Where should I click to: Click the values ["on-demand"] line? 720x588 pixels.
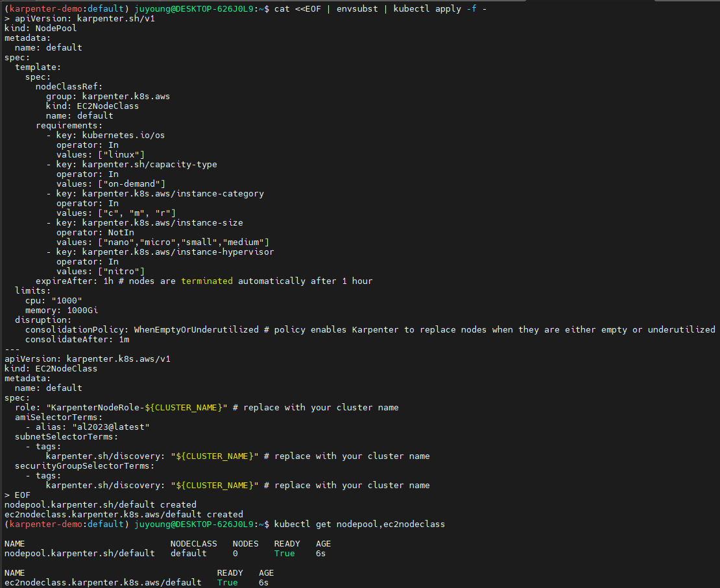111,184
